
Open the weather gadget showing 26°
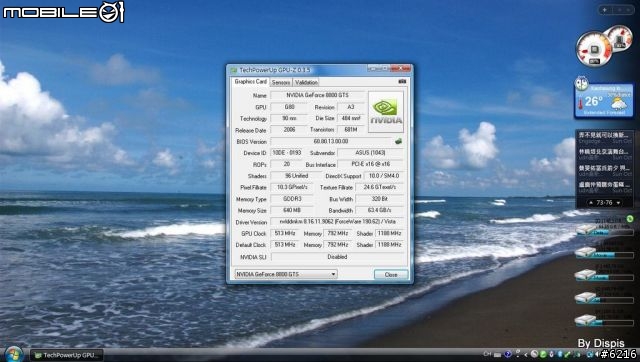click(x=604, y=100)
